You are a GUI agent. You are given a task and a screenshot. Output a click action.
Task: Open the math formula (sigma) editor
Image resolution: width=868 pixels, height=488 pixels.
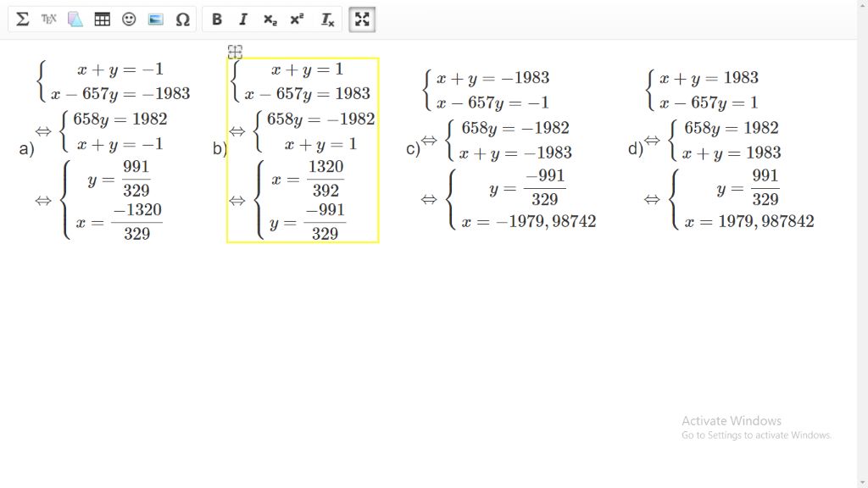point(22,19)
